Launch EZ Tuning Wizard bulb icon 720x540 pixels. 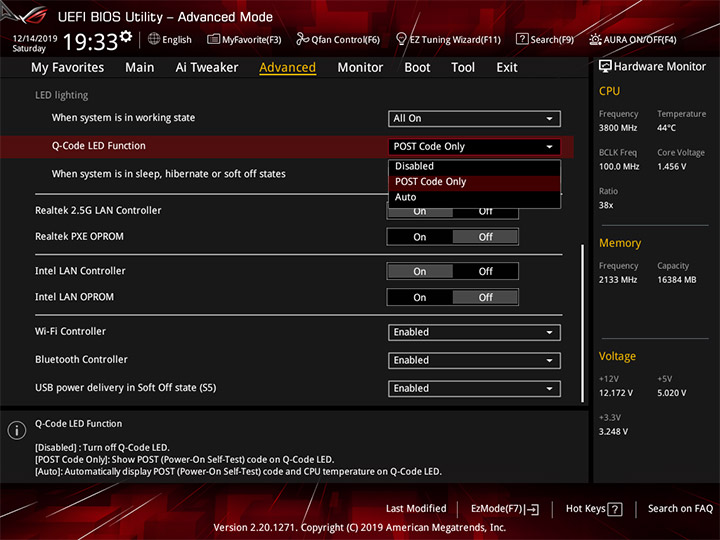pyautogui.click(x=401, y=39)
